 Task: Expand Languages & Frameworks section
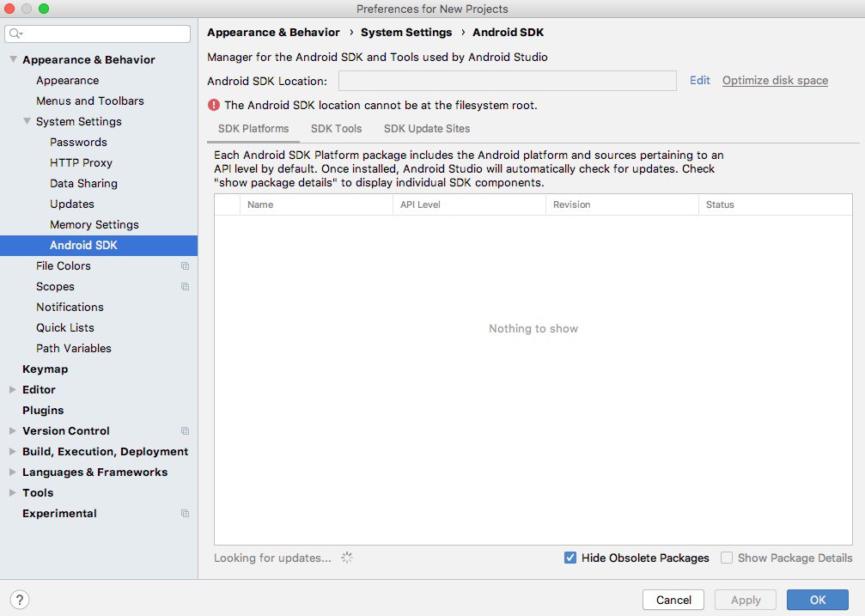click(x=13, y=472)
